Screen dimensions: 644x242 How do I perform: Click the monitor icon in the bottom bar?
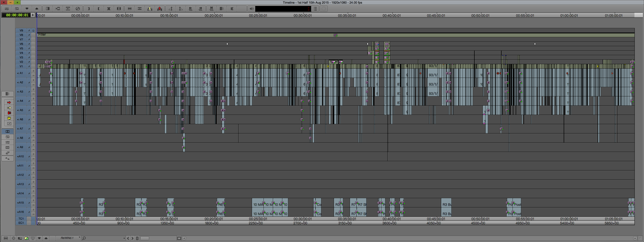(x=33, y=238)
